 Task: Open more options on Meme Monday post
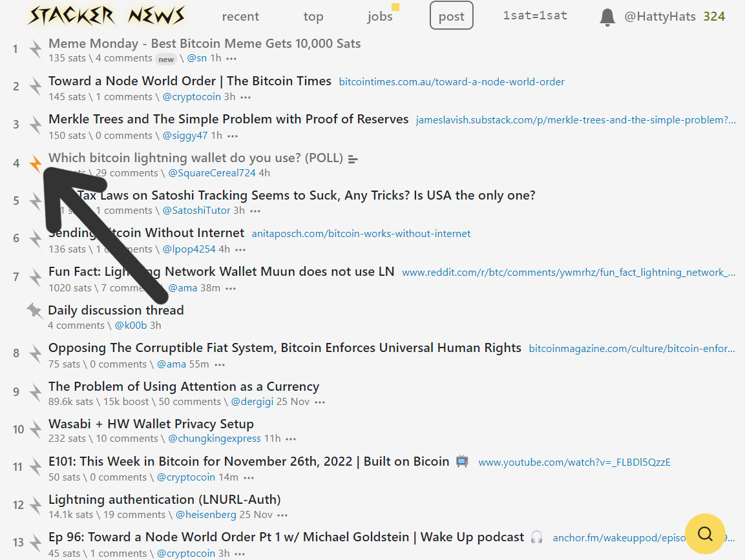click(231, 59)
